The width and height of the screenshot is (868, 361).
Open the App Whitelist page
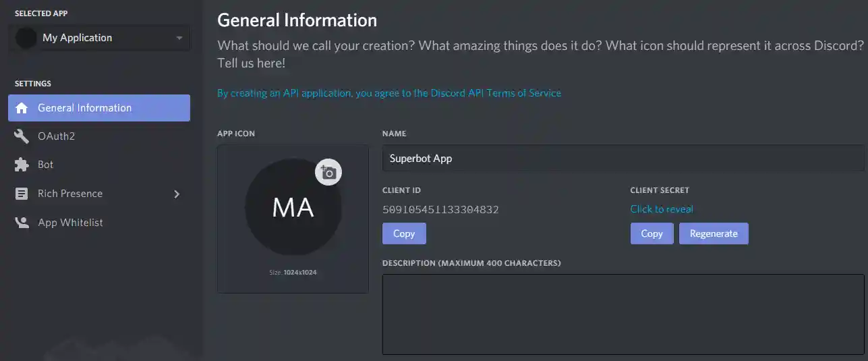[70, 223]
